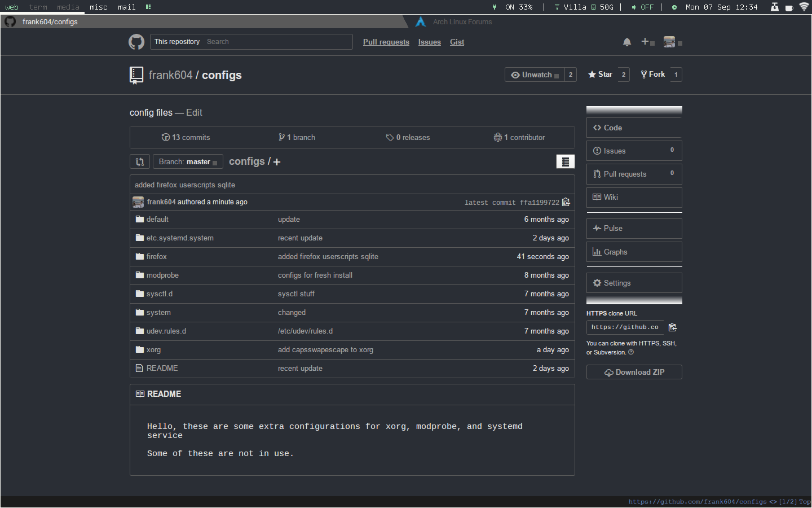This screenshot has width=812, height=508.
Task: Fork the repository
Action: click(x=653, y=75)
